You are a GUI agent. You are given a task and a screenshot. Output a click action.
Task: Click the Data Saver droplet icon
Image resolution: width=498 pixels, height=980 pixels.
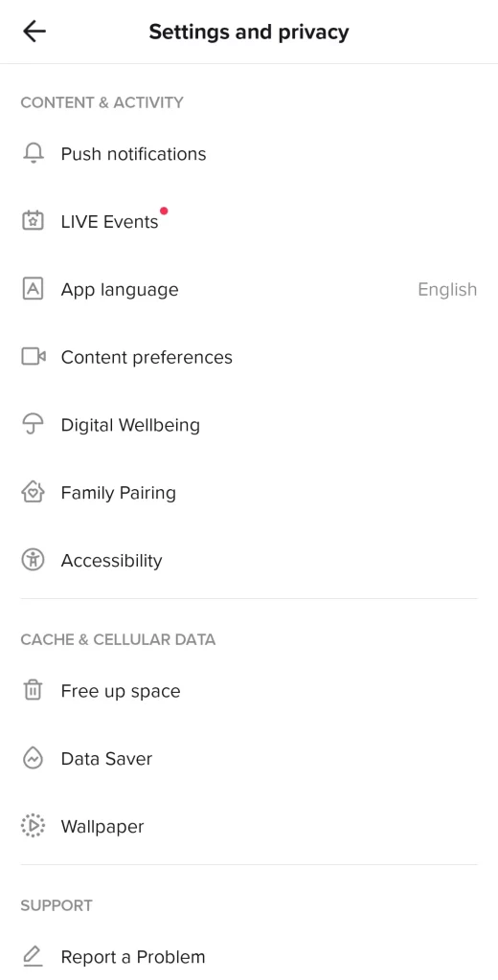point(33,758)
